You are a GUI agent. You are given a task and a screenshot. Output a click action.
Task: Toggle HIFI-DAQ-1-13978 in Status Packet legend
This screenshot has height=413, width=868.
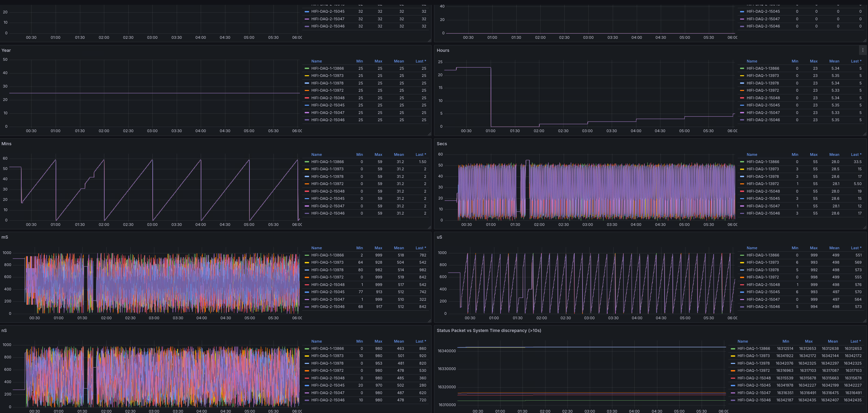(753, 363)
